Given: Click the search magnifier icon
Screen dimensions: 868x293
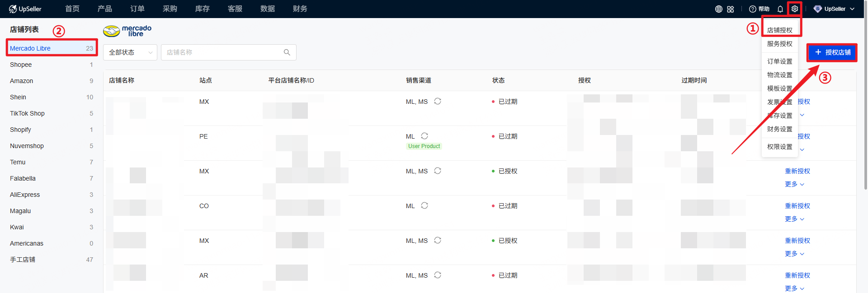Looking at the screenshot, I should [287, 52].
